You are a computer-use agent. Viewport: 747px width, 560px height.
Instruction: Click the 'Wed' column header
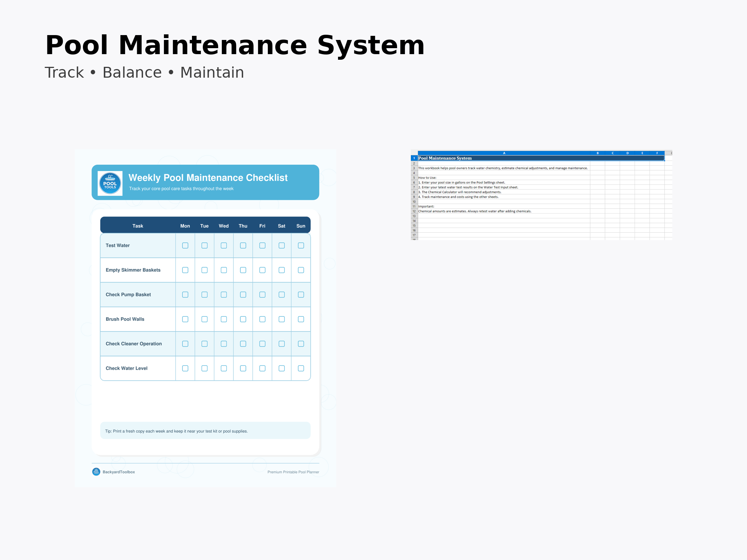[224, 226]
